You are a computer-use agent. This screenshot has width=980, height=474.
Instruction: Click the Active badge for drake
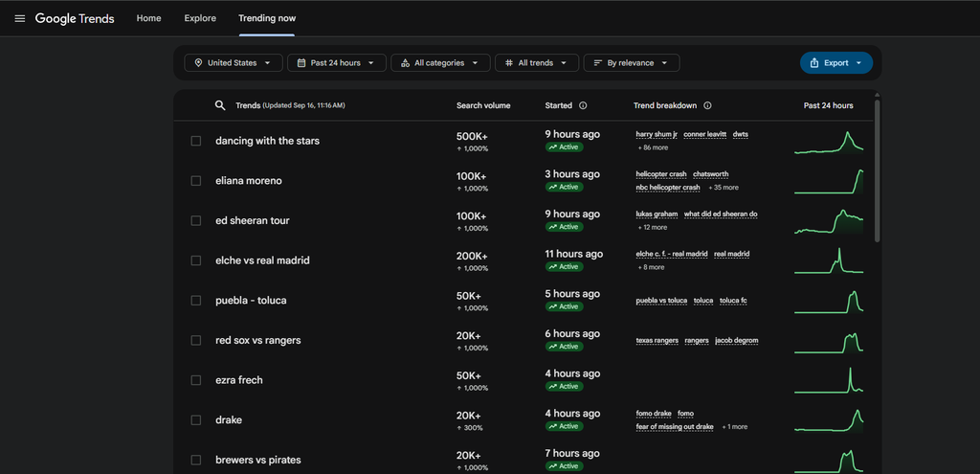pos(564,426)
